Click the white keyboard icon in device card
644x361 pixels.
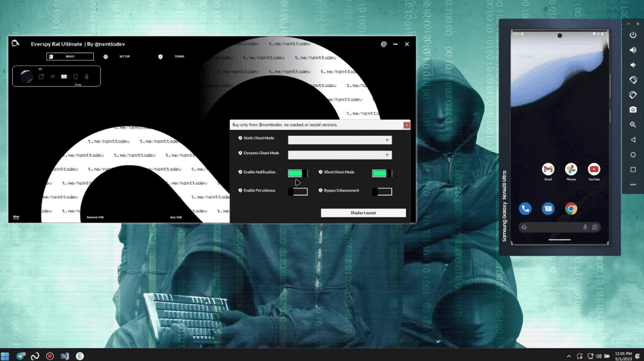[64, 76]
